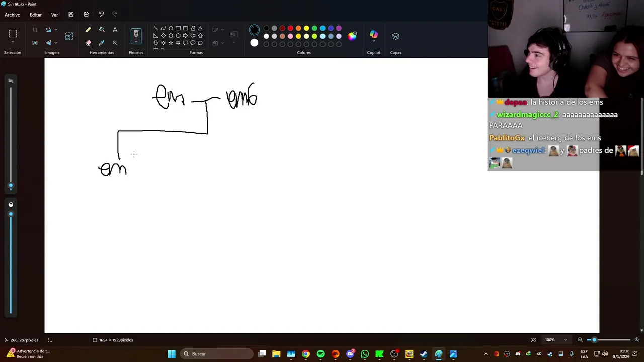
Task: Click the zoom in magnifier
Action: point(637,340)
